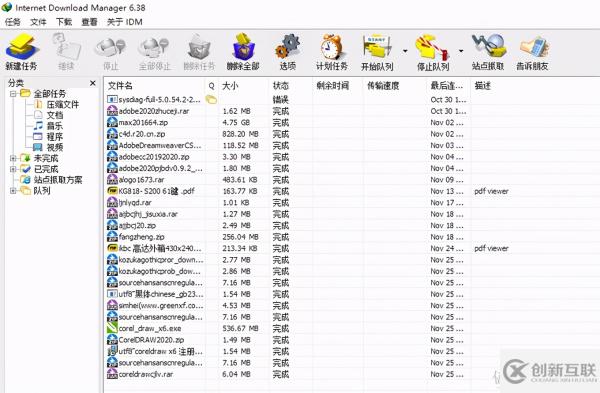Select file coreldrawcjlv.rar
Viewport: 600px width, 393px height.
(x=146, y=374)
